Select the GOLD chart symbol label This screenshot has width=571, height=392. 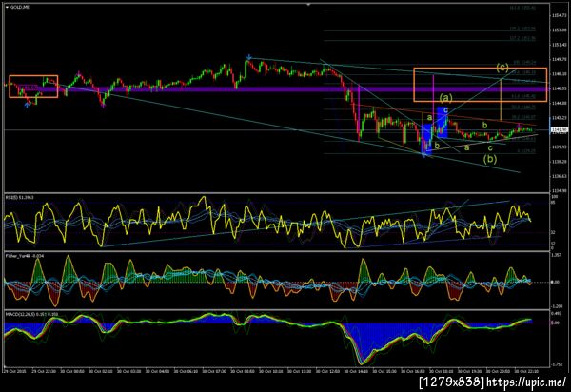pos(20,7)
